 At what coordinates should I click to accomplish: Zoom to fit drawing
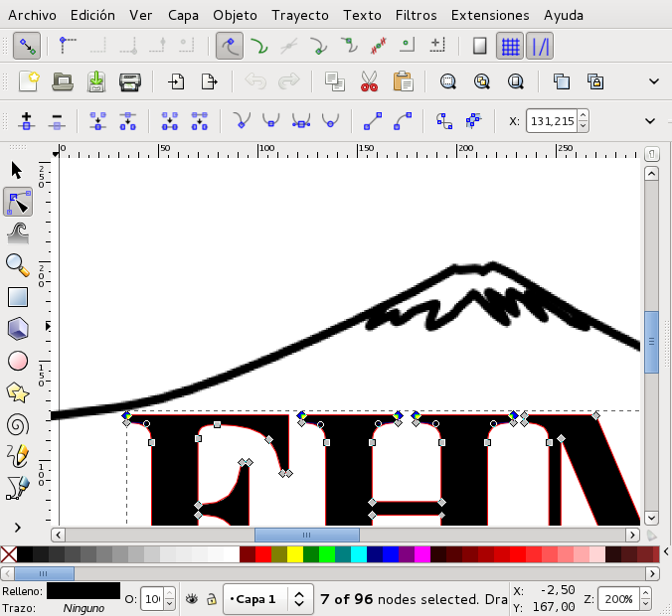point(482,81)
